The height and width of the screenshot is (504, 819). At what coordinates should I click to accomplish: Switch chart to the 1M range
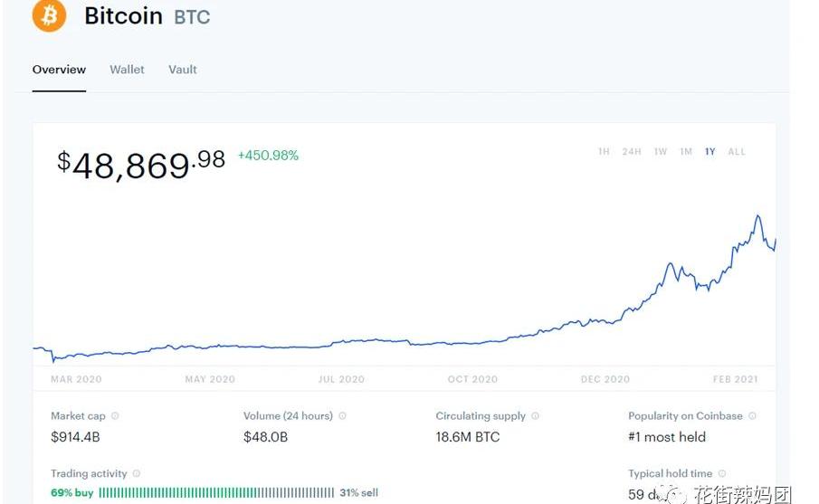pyautogui.click(x=686, y=151)
